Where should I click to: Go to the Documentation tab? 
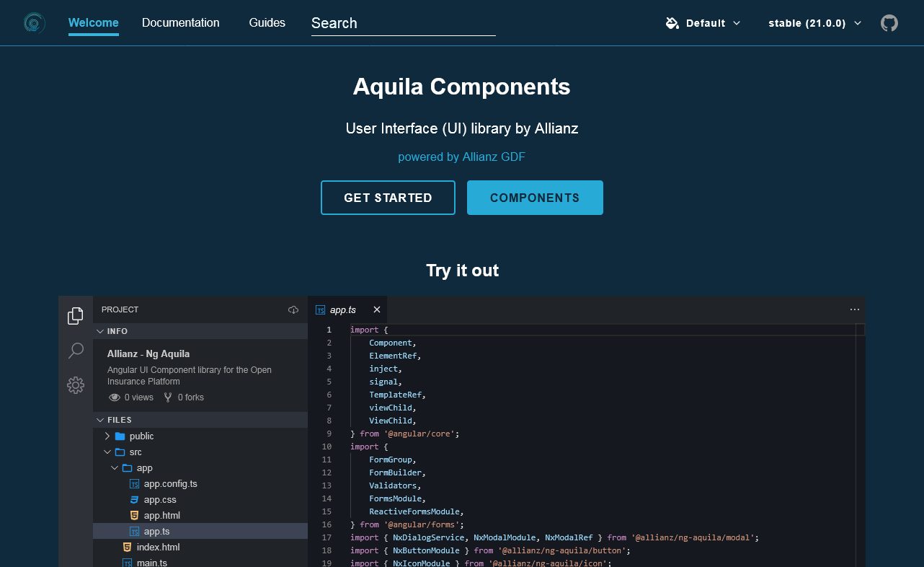pos(180,23)
